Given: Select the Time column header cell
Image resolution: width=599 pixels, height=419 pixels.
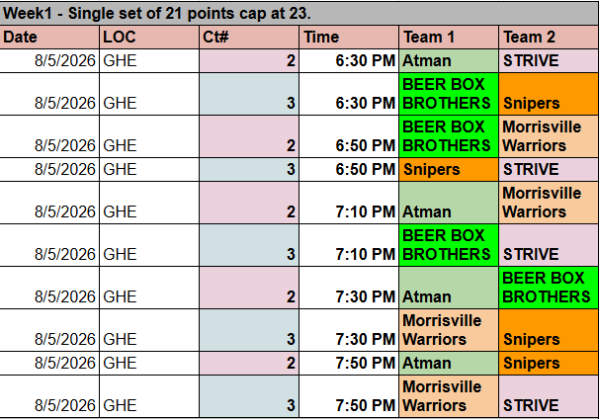Looking at the screenshot, I should pyautogui.click(x=349, y=37).
